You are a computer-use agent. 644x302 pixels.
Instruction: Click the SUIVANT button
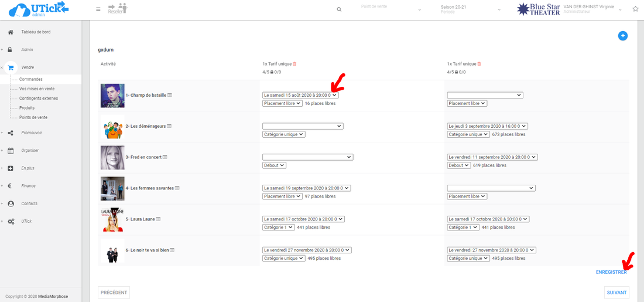point(616,293)
